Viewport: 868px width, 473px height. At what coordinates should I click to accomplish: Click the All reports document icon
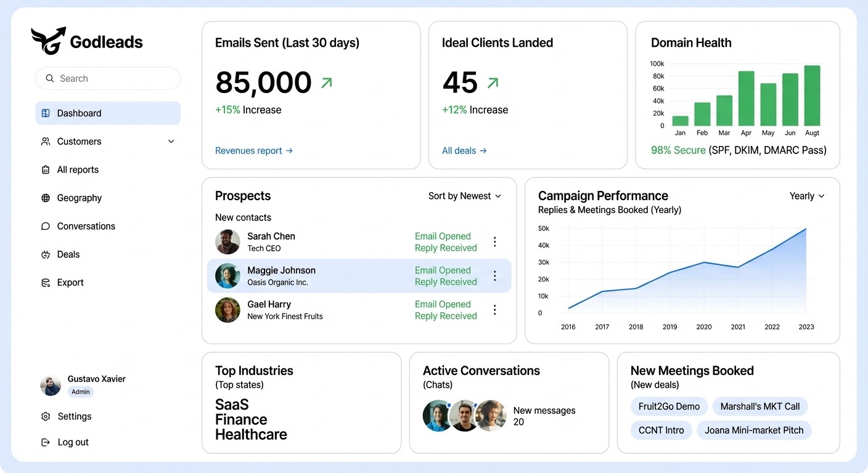tap(44, 169)
